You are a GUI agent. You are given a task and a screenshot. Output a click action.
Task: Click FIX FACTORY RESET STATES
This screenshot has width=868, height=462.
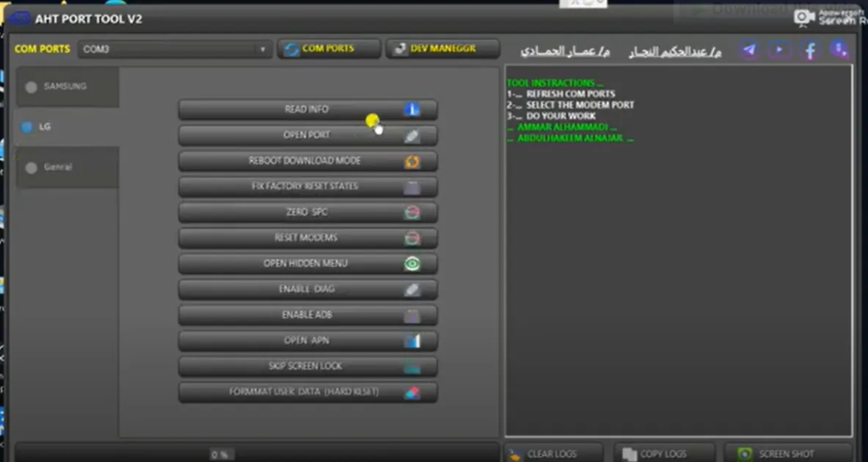[307, 186]
